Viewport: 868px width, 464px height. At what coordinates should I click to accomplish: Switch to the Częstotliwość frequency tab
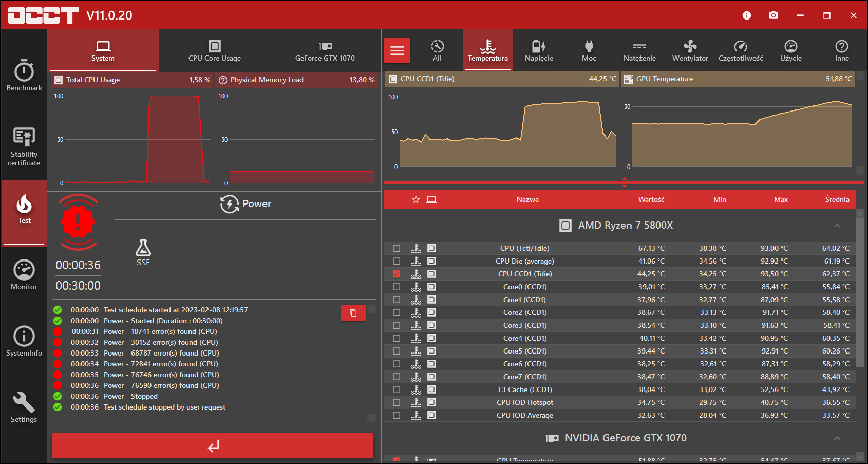pos(741,50)
